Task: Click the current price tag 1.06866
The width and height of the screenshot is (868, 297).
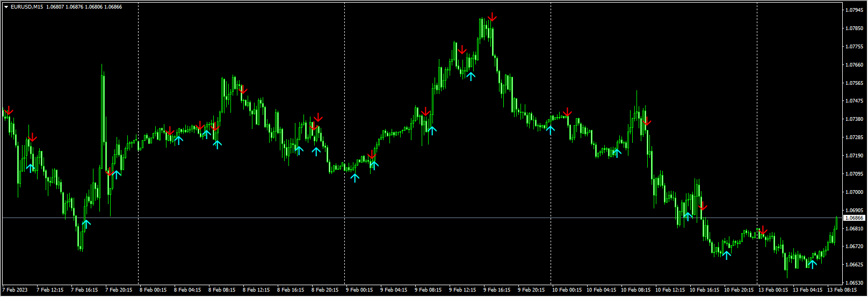Action: coord(854,218)
